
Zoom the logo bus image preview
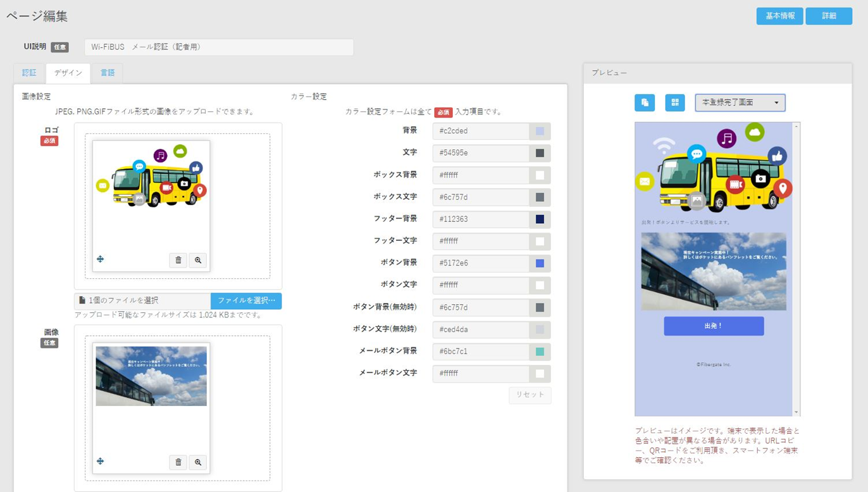point(198,260)
